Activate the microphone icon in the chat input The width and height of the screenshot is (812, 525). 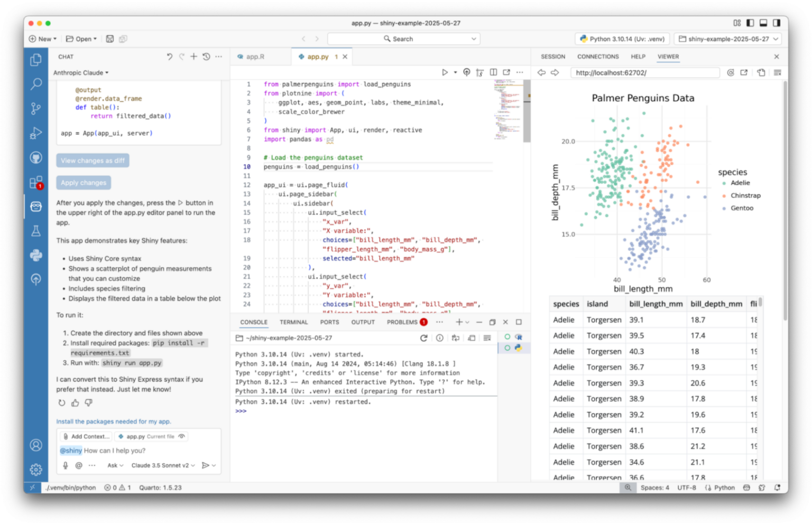click(65, 465)
